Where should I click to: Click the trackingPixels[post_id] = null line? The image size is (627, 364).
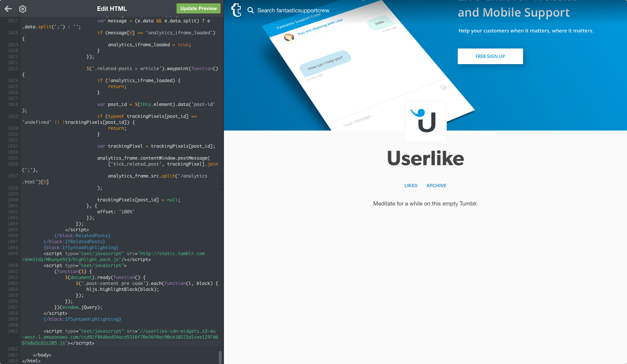pyautogui.click(x=138, y=200)
